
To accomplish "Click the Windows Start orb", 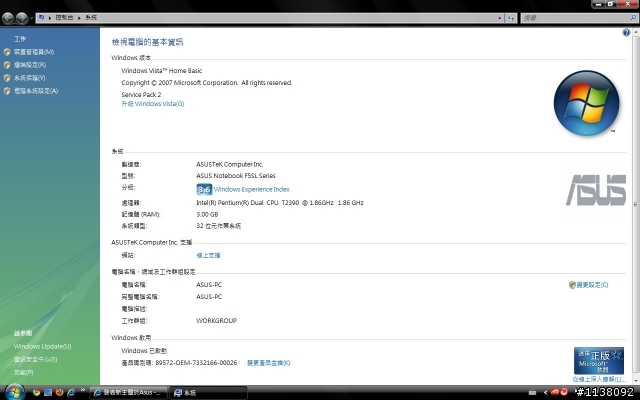I will coord(14,393).
